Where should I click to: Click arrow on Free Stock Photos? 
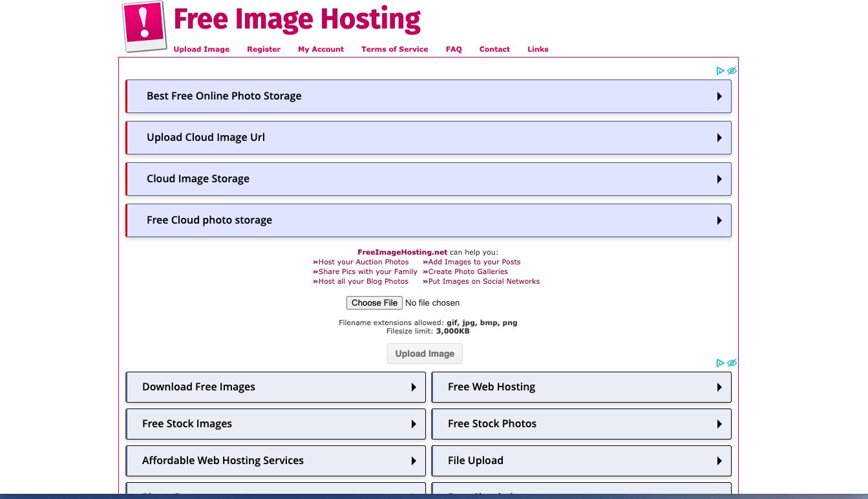click(719, 424)
